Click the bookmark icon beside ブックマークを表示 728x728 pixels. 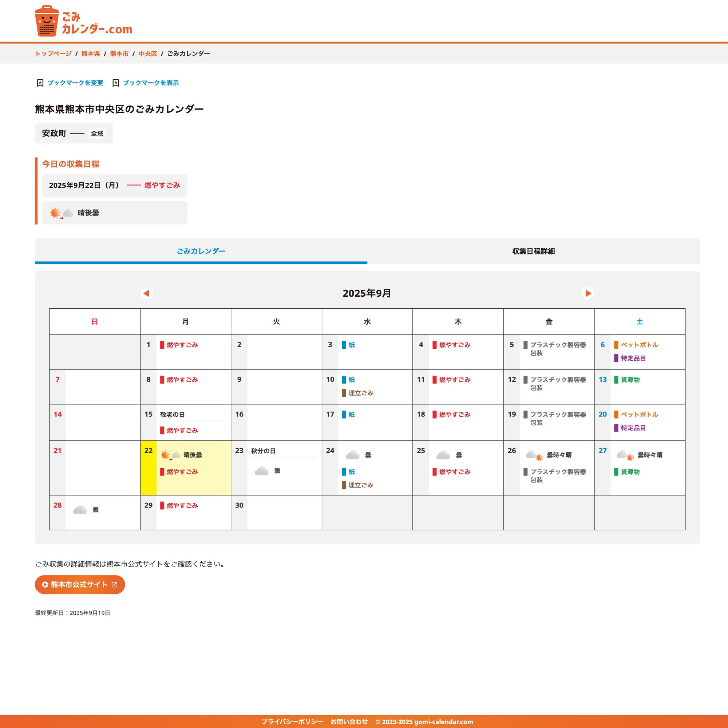(x=116, y=83)
